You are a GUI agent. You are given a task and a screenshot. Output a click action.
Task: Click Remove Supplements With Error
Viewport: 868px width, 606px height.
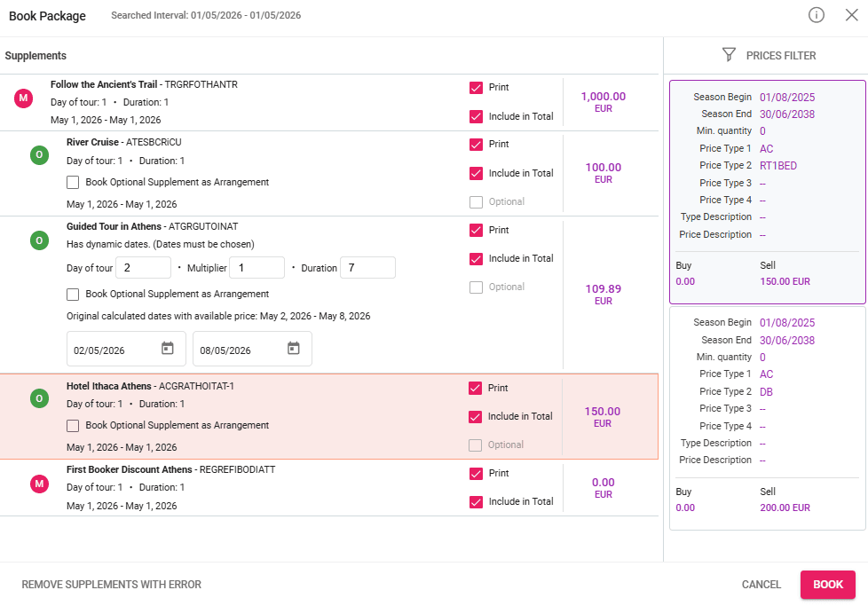click(x=112, y=585)
